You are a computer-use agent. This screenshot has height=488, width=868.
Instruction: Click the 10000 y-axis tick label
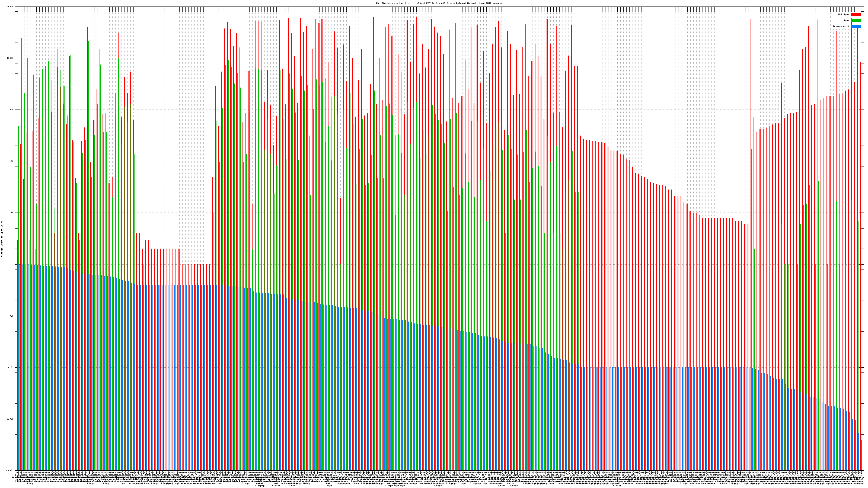pyautogui.click(x=10, y=58)
